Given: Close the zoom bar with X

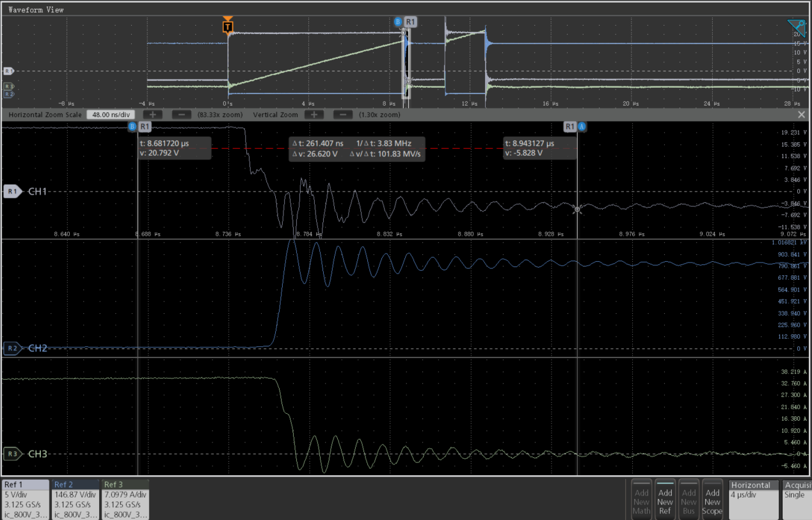Looking at the screenshot, I should point(801,115).
